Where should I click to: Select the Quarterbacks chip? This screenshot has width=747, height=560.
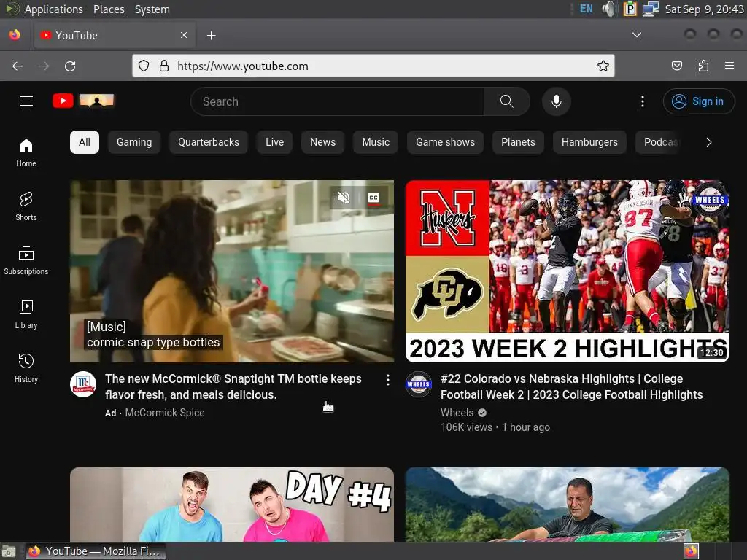pyautogui.click(x=209, y=142)
